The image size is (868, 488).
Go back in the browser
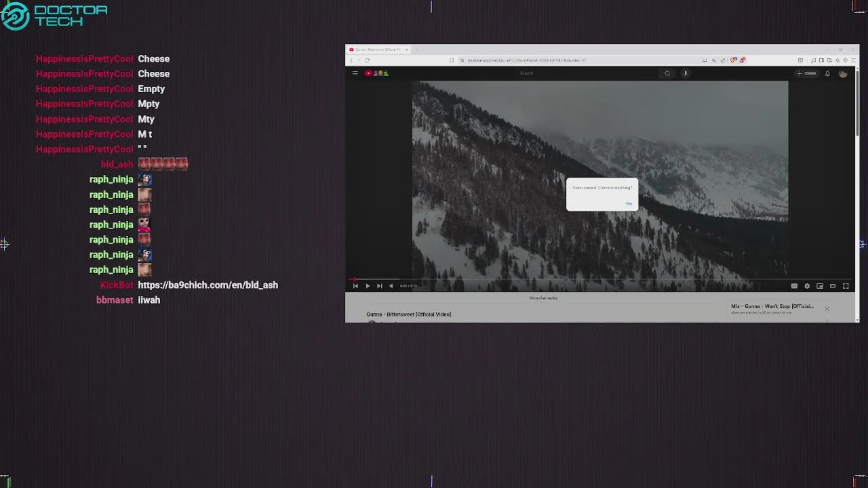tap(351, 60)
